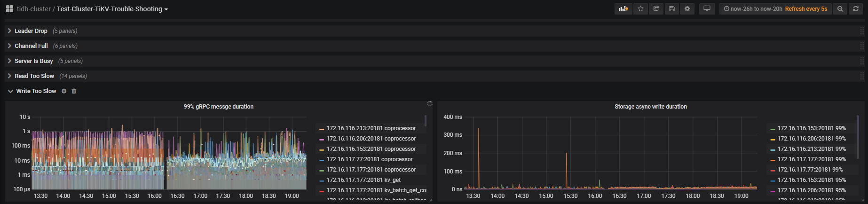Delete the Write Too Slow row
This screenshot has height=204, width=868.
pos(74,91)
